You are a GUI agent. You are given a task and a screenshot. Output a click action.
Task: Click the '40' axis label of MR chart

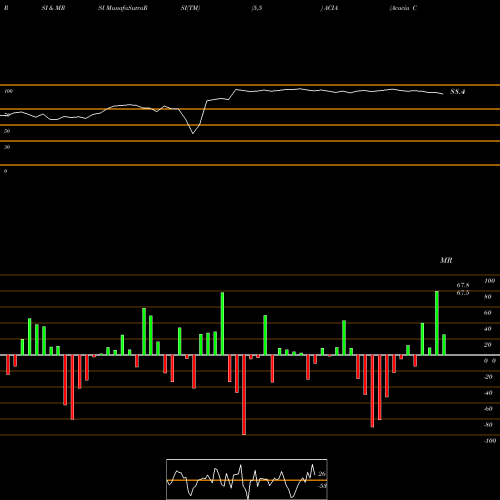[x=488, y=329]
